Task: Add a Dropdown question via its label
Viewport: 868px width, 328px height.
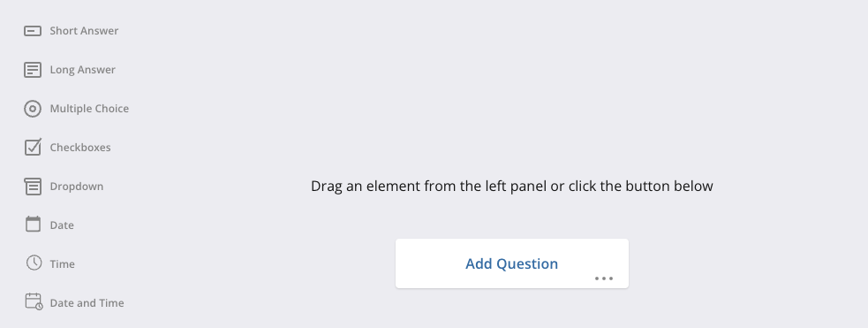Action: (x=77, y=187)
